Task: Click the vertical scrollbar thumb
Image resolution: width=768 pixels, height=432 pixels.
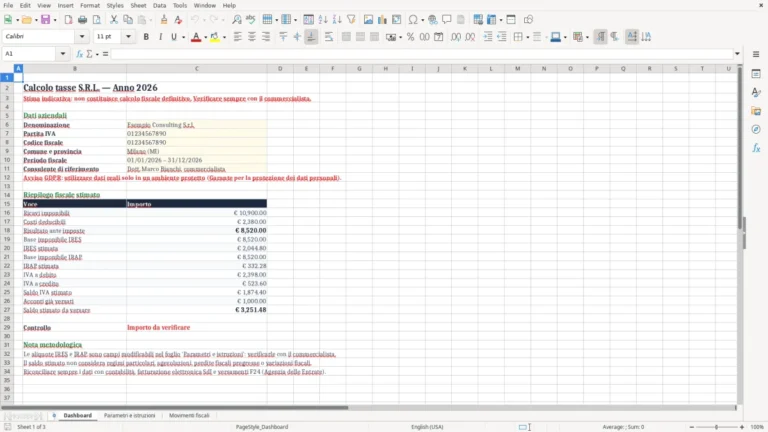Action: tap(740, 148)
